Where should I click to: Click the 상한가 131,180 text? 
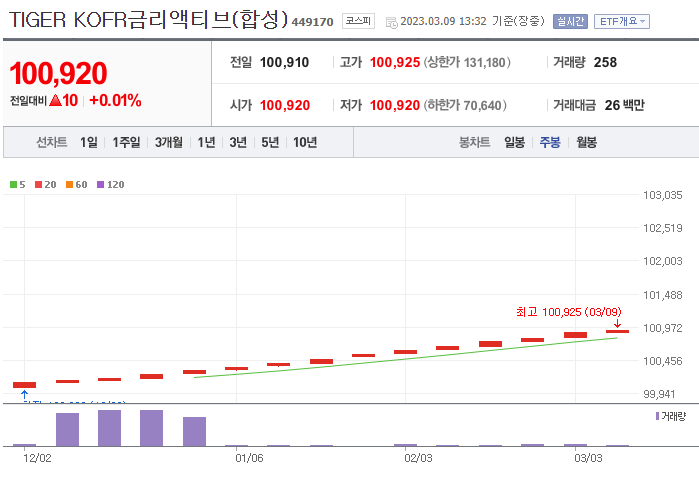(467, 62)
